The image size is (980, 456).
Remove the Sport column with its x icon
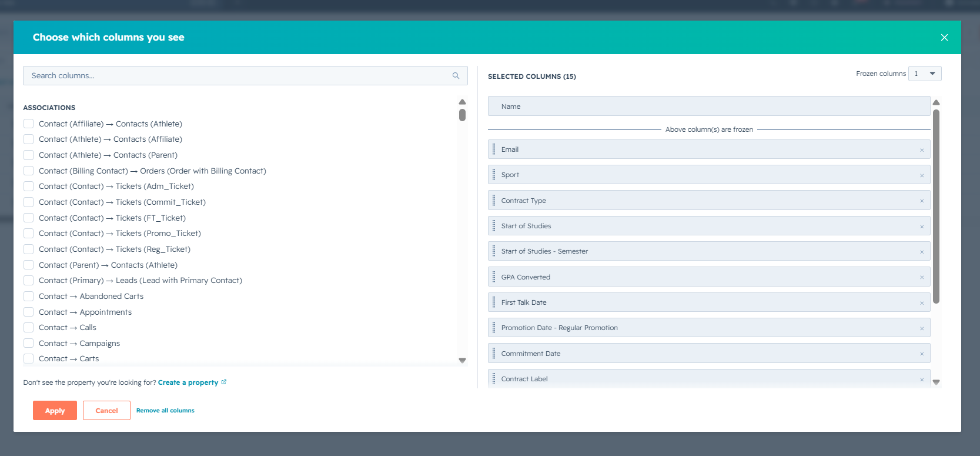[x=922, y=175]
